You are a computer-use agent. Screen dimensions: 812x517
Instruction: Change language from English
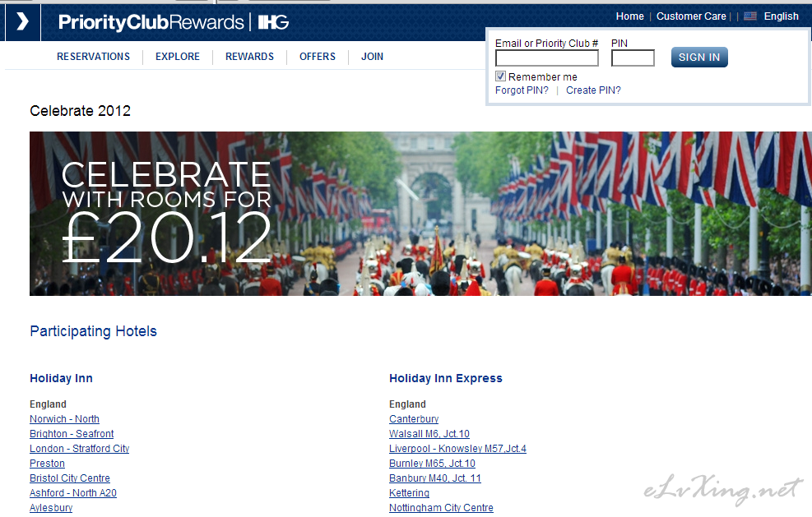point(782,16)
